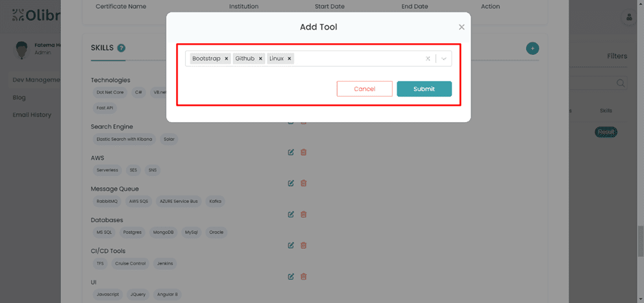Viewport: 644px width, 303px height.
Task: Clear all selected tools in the field
Action: 428,59
